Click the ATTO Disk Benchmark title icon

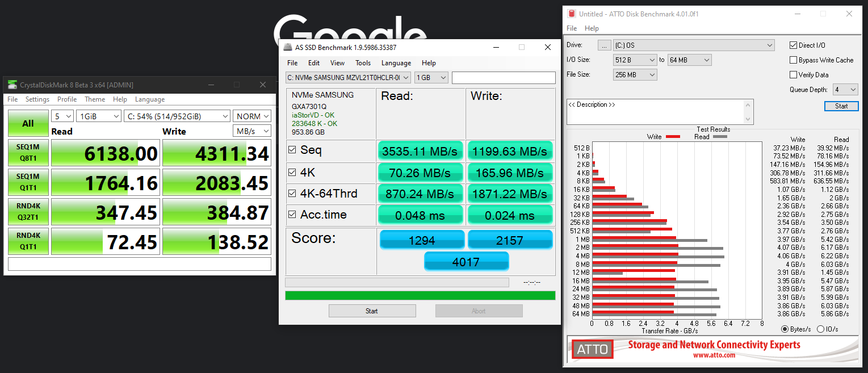(x=571, y=14)
